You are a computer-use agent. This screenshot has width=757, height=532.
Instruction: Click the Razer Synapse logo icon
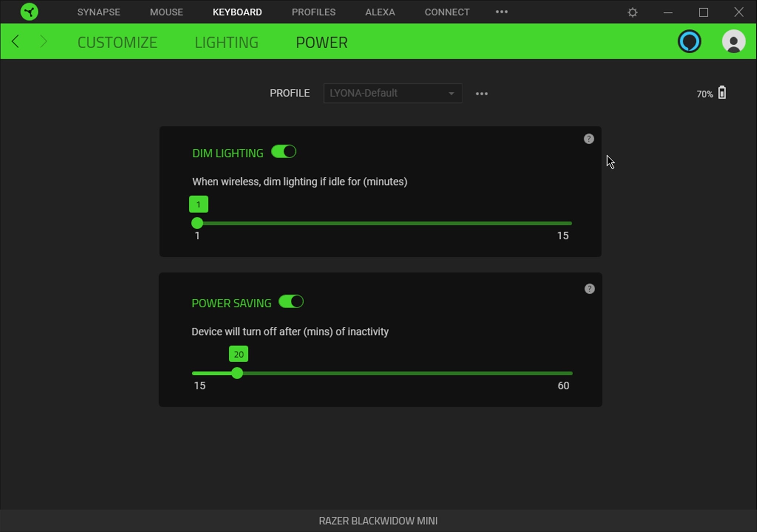pos(29,12)
